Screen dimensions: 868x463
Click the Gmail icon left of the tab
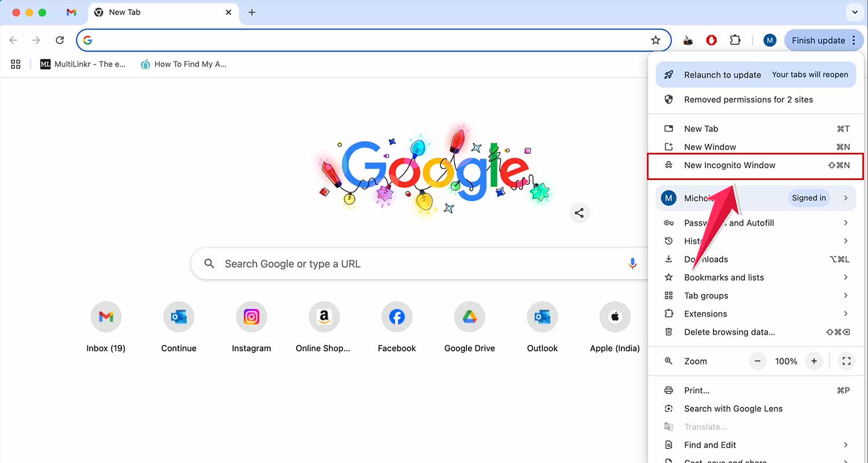pyautogui.click(x=71, y=12)
